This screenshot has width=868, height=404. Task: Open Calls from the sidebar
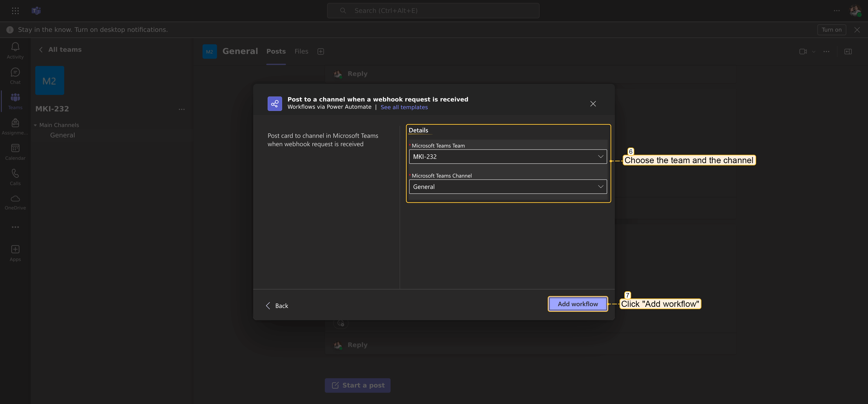pos(15,176)
